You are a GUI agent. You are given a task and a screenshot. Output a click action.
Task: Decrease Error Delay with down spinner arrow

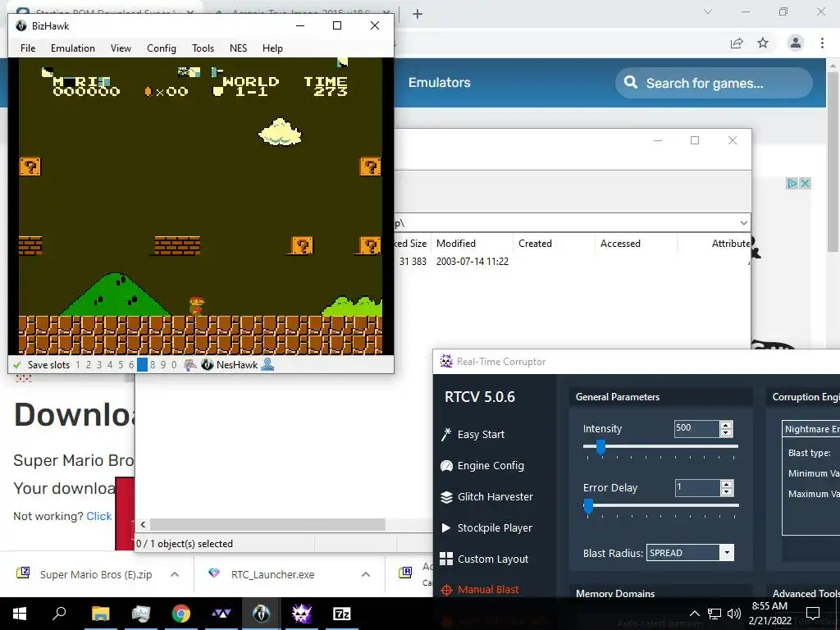[x=727, y=491]
